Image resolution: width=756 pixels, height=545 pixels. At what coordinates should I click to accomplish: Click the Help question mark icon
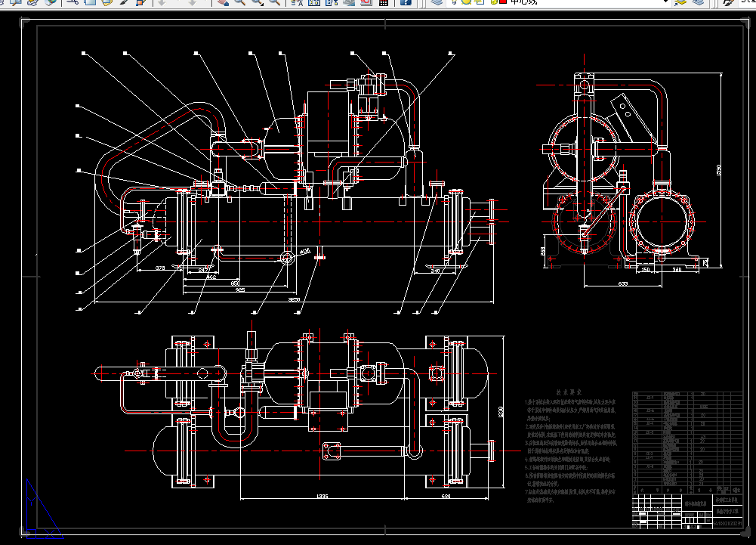[406, 2]
